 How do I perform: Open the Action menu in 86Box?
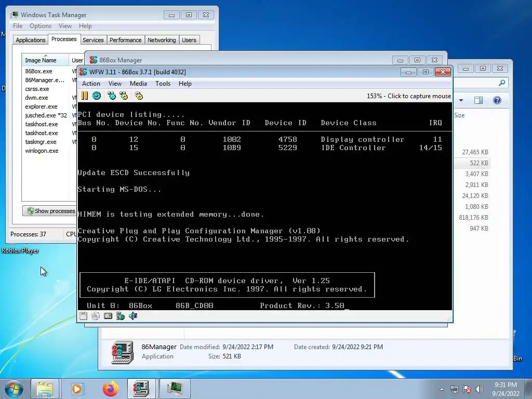(x=91, y=84)
